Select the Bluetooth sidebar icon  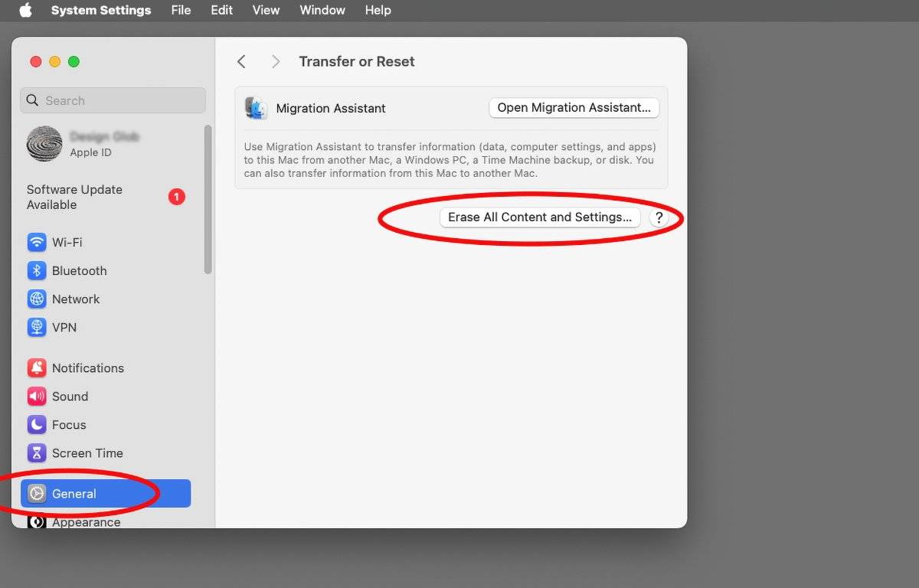(36, 271)
